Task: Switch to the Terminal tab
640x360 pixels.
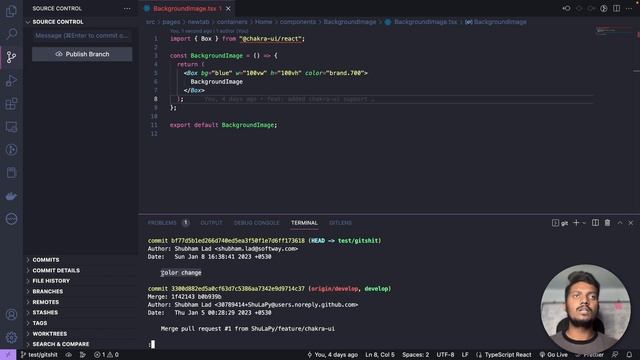Action: tap(304, 223)
